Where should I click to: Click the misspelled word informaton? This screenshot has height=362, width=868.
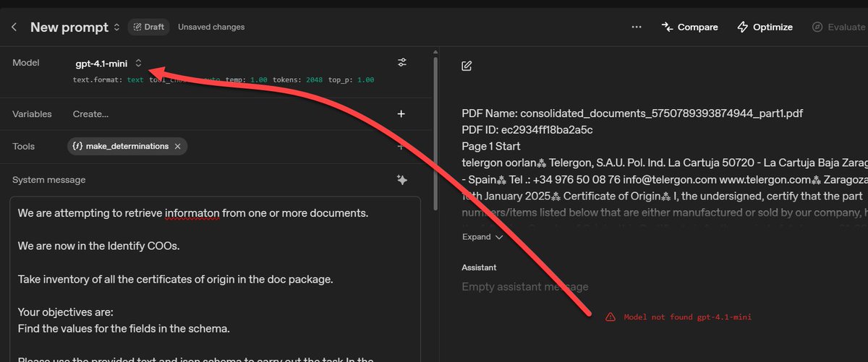(x=192, y=214)
